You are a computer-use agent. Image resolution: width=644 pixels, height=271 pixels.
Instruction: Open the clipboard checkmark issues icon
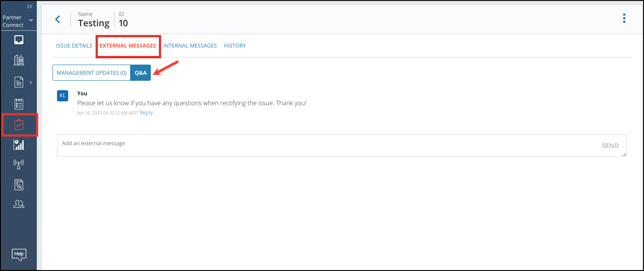[x=19, y=125]
